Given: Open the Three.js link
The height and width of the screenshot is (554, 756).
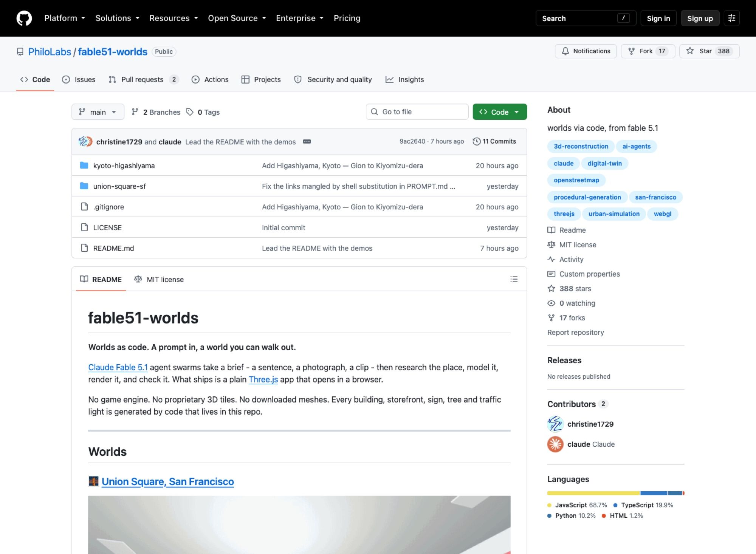Looking at the screenshot, I should (263, 379).
